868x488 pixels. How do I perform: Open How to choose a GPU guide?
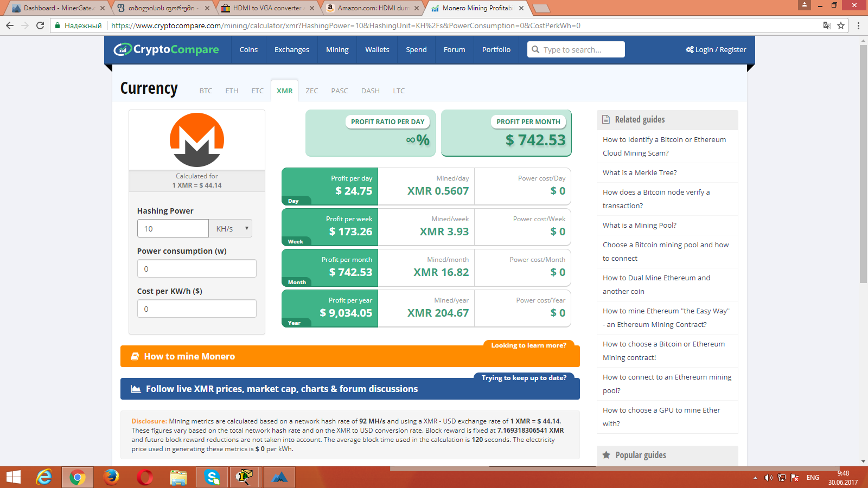pyautogui.click(x=662, y=417)
